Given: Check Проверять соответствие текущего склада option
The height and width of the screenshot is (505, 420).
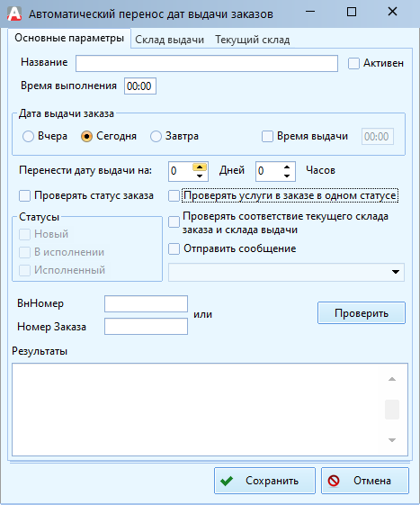Looking at the screenshot, I should [x=174, y=222].
